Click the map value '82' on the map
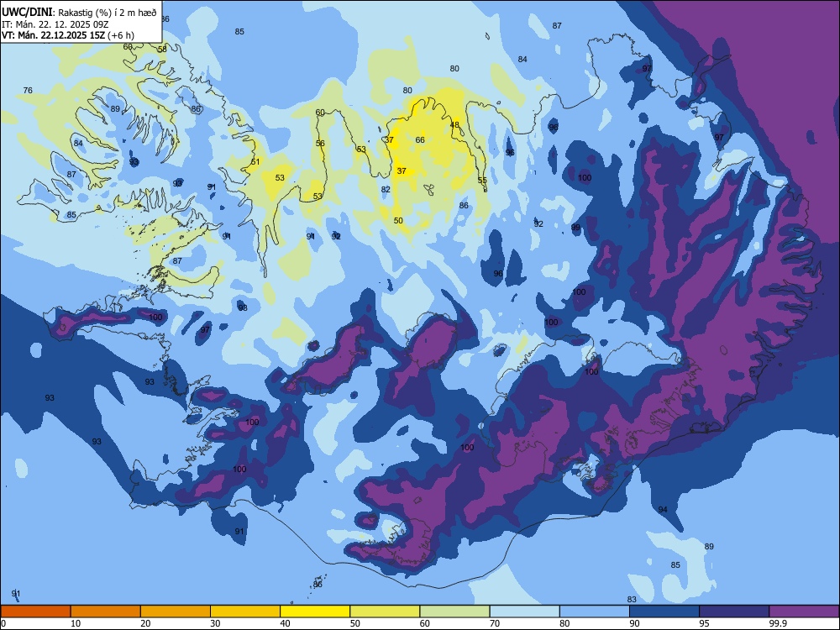This screenshot has height=630, width=840. (386, 189)
